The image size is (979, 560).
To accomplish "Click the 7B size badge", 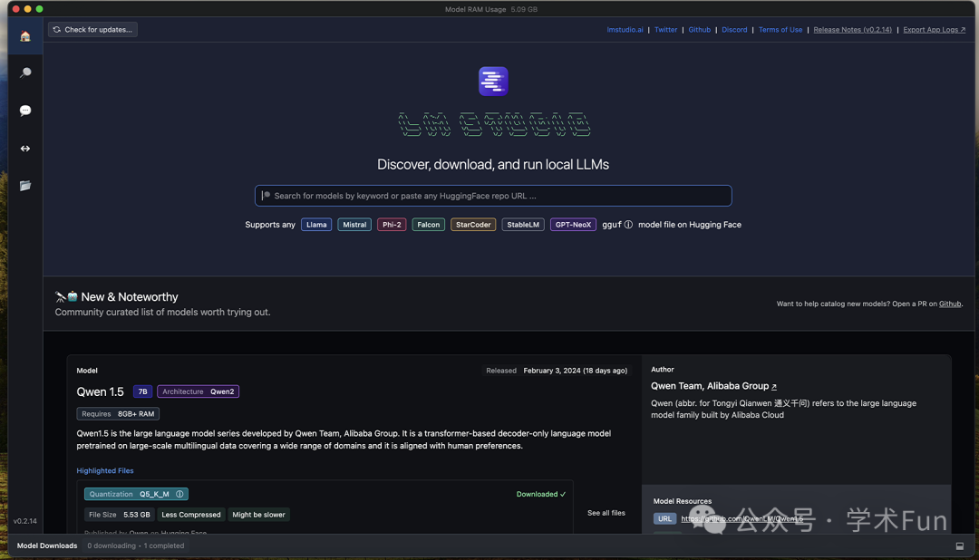I will (142, 391).
